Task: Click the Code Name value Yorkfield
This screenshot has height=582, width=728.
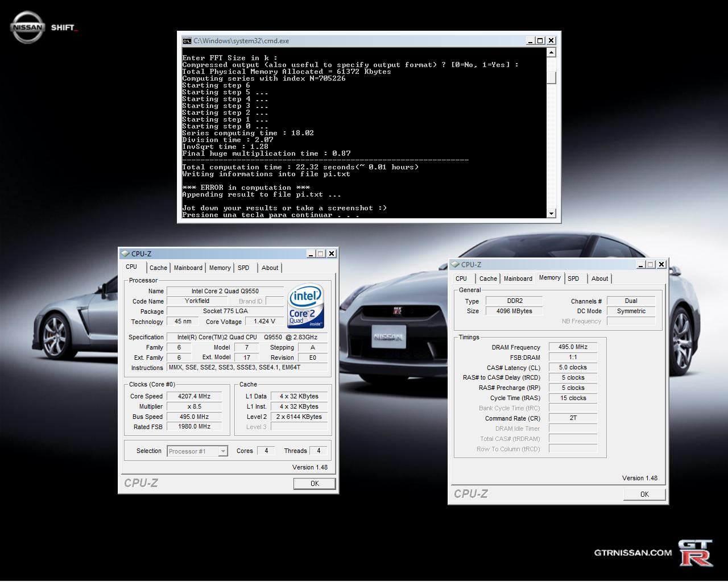Action: [x=197, y=301]
